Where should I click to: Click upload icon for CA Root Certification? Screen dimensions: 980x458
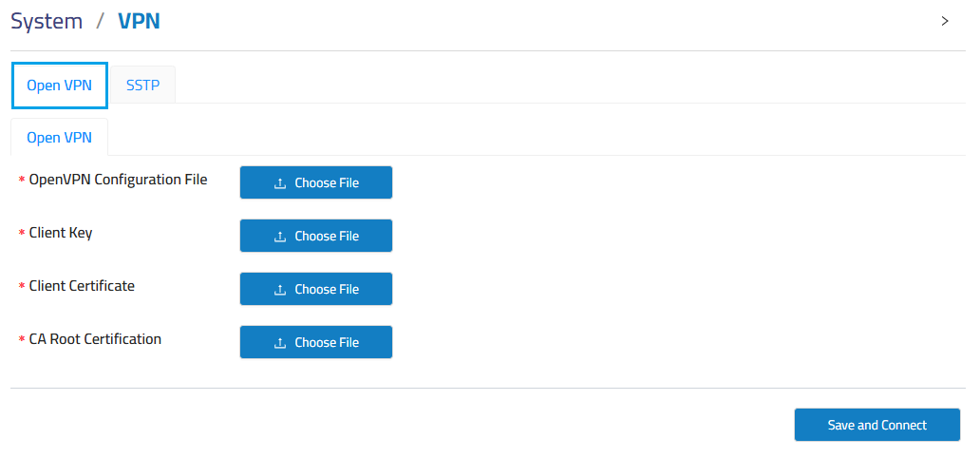tap(280, 343)
